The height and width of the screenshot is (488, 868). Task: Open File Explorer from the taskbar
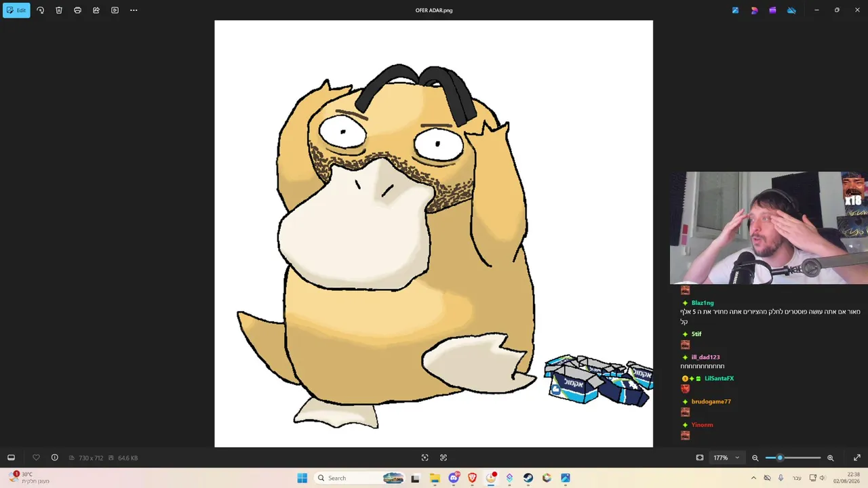435,478
